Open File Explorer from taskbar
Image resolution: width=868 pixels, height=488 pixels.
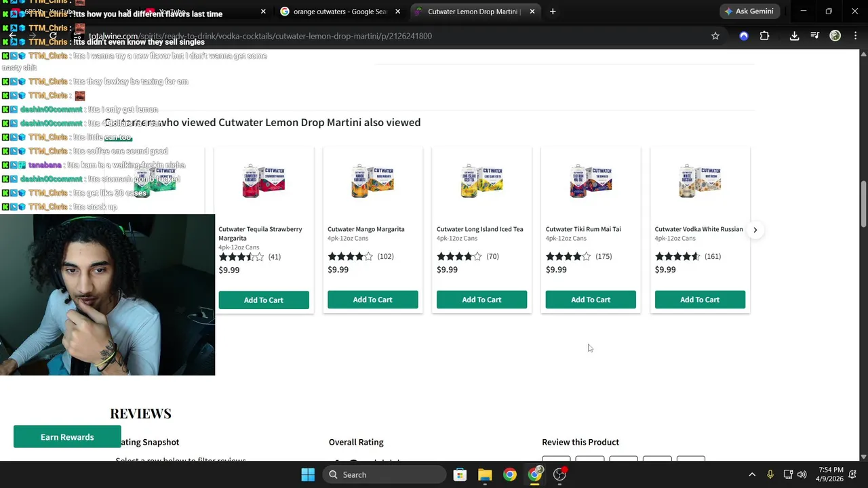(485, 474)
